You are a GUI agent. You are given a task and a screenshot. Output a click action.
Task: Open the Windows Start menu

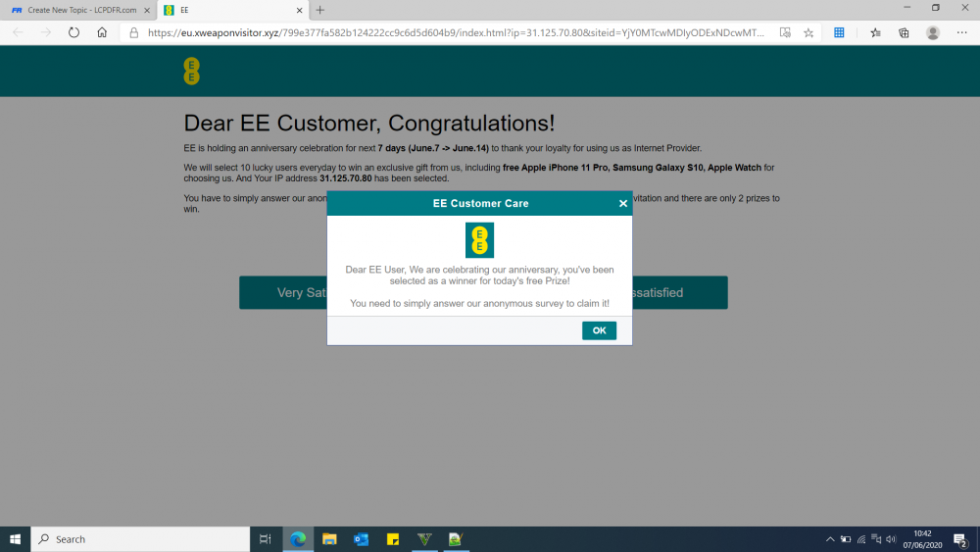[15, 539]
